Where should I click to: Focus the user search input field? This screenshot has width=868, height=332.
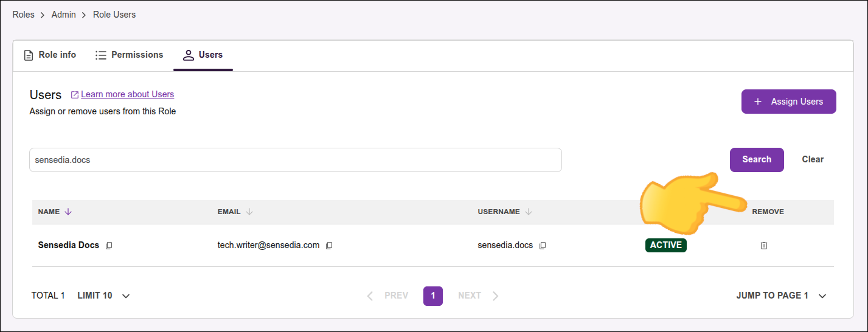(x=295, y=160)
